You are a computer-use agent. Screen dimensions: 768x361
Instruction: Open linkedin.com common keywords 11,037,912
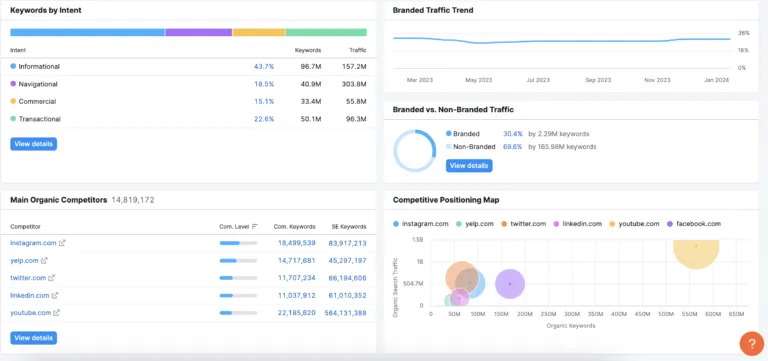coord(297,295)
